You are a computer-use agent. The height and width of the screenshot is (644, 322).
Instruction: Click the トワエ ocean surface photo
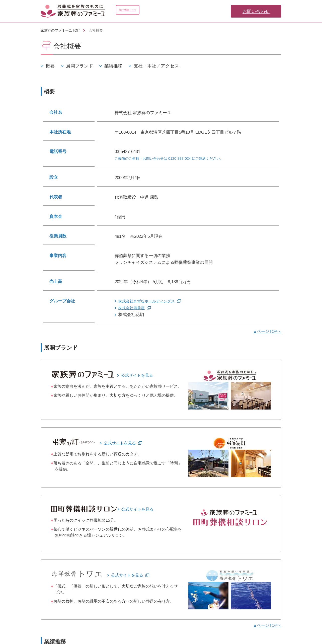pos(251,596)
